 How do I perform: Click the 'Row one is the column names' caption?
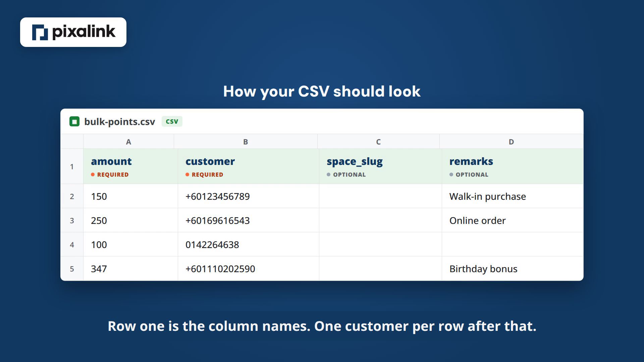click(322, 326)
